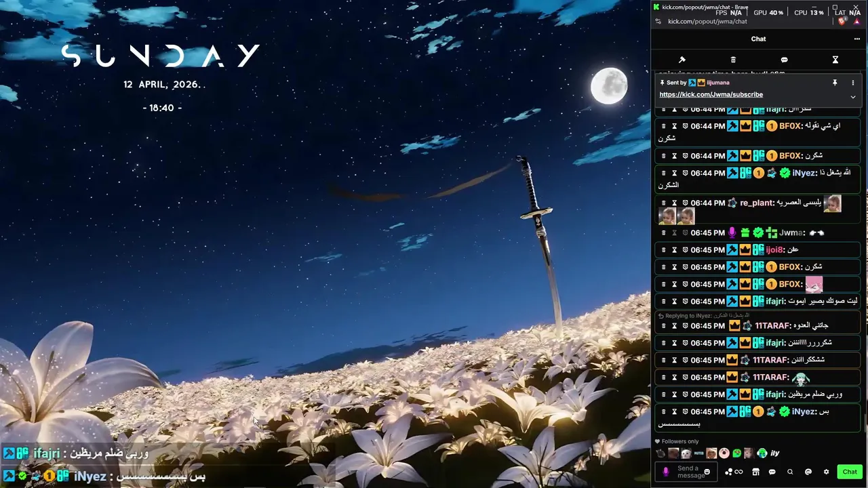This screenshot has height=488, width=868.
Task: Open the three-dot menu beside Chat title
Action: click(856, 39)
